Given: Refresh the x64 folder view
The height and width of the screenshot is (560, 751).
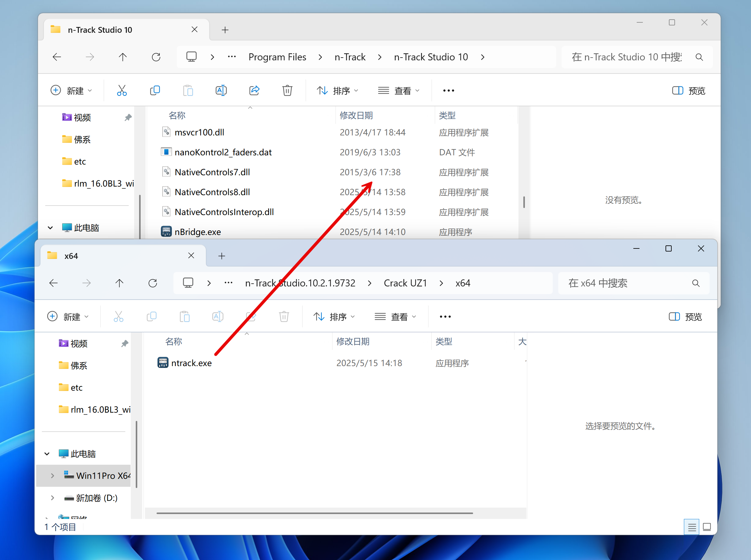Looking at the screenshot, I should pyautogui.click(x=153, y=283).
